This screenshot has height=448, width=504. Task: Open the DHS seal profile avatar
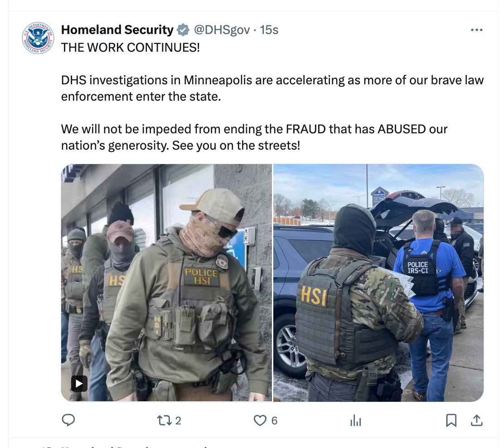click(x=38, y=38)
